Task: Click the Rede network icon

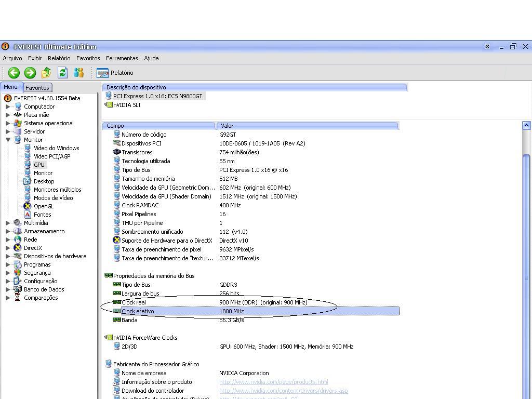Action: pyautogui.click(x=18, y=240)
